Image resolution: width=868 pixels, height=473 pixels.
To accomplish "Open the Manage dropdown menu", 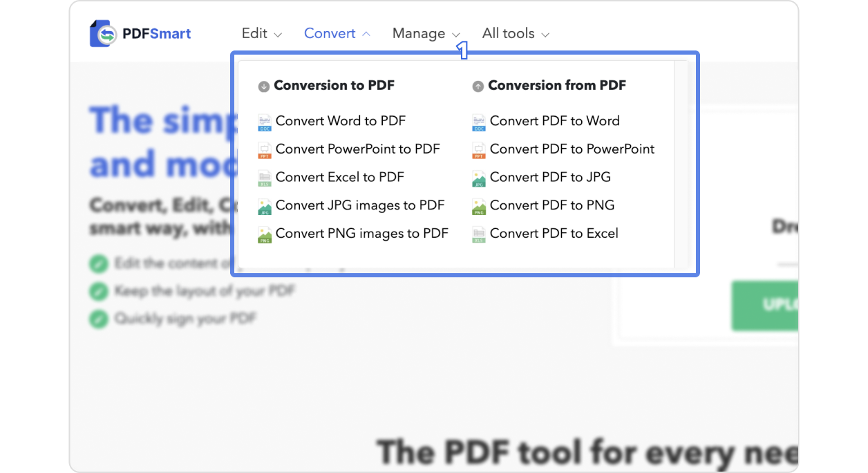I will [x=426, y=33].
